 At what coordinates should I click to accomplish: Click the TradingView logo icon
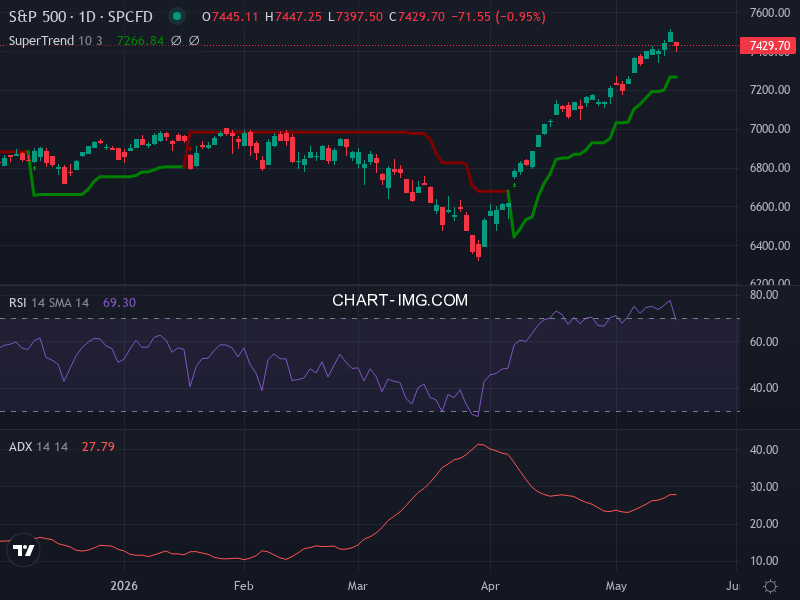click(x=23, y=550)
